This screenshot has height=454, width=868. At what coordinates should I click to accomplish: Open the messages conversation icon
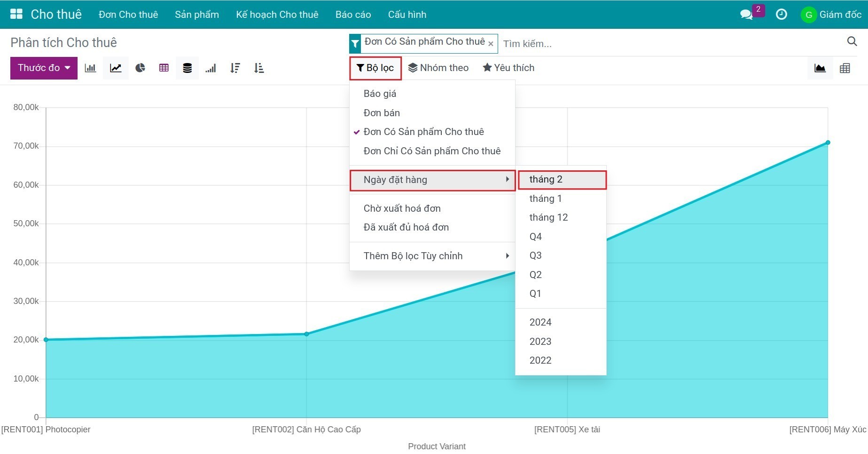coord(746,15)
